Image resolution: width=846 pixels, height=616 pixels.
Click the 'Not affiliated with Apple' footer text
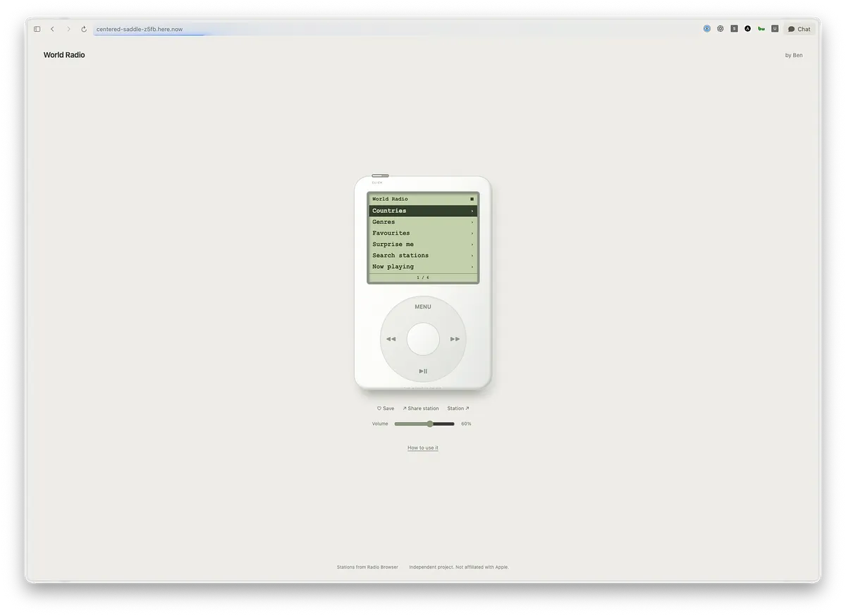(482, 567)
